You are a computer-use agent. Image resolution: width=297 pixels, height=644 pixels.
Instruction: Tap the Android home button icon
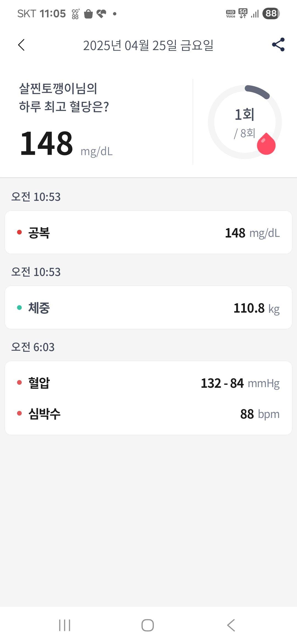148,625
